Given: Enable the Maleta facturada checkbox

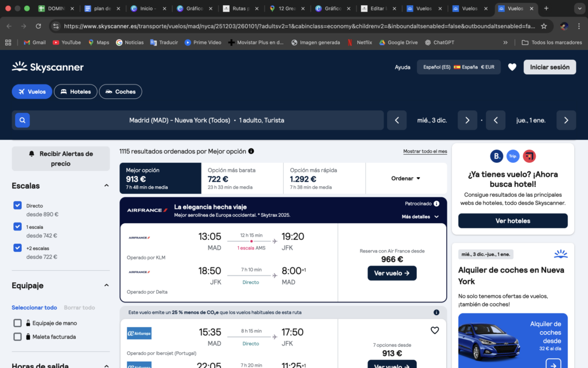Looking at the screenshot, I should (x=18, y=337).
